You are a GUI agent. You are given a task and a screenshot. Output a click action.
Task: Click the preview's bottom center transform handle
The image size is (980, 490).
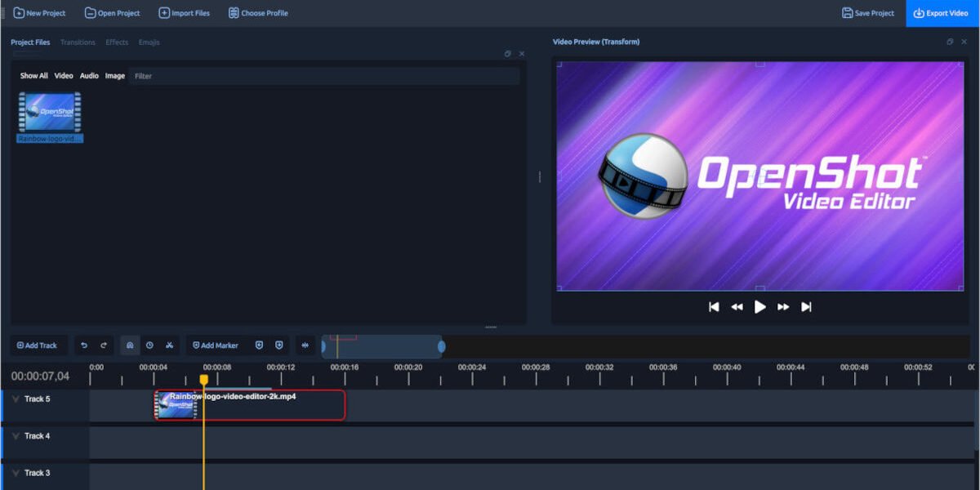click(x=759, y=288)
